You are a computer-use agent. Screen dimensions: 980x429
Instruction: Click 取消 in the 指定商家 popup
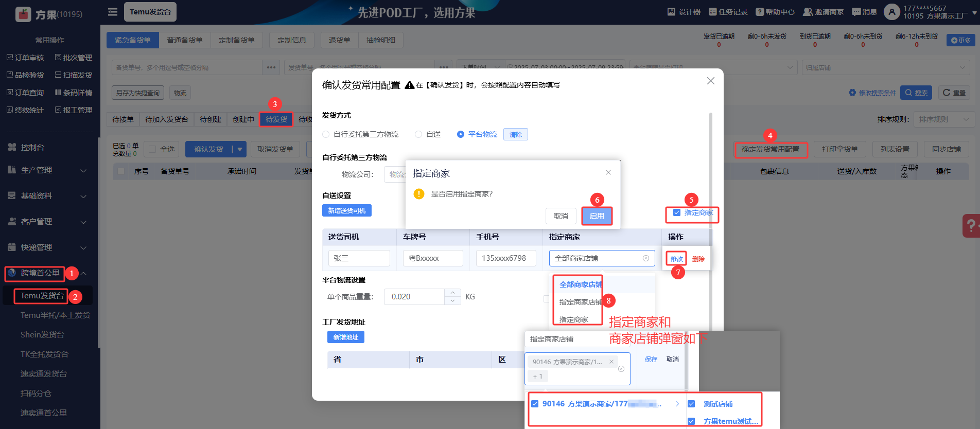tap(561, 216)
